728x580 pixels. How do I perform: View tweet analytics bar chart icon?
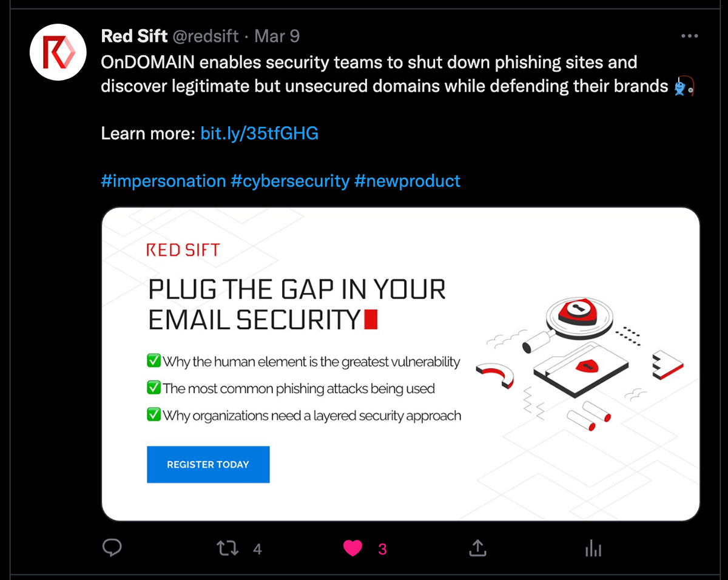[x=593, y=549]
